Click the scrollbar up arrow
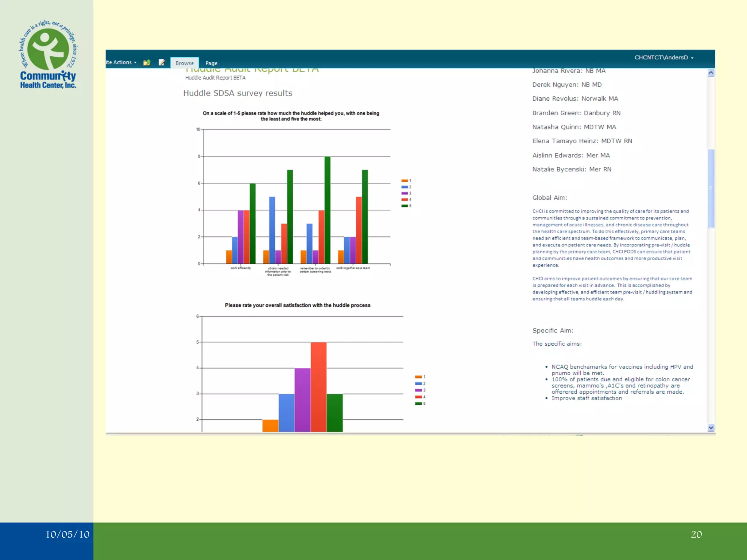The height and width of the screenshot is (560, 747). 711,73
